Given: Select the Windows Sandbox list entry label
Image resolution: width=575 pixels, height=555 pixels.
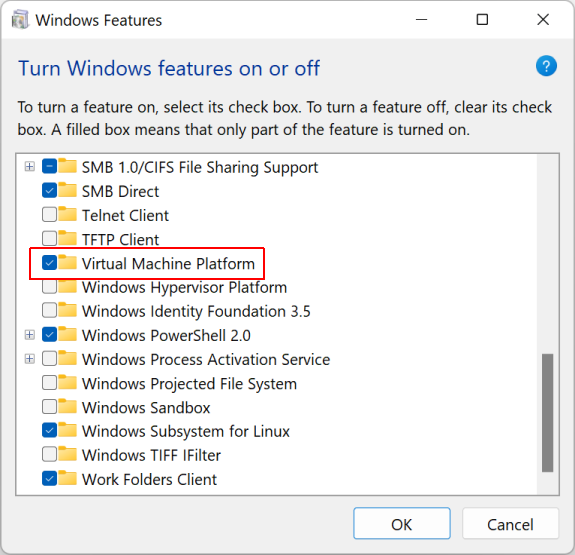Looking at the screenshot, I should [x=146, y=408].
